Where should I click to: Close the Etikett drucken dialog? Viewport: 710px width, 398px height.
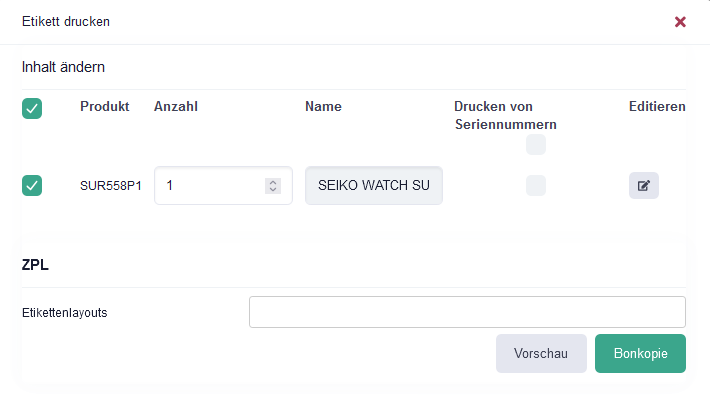pyautogui.click(x=680, y=22)
